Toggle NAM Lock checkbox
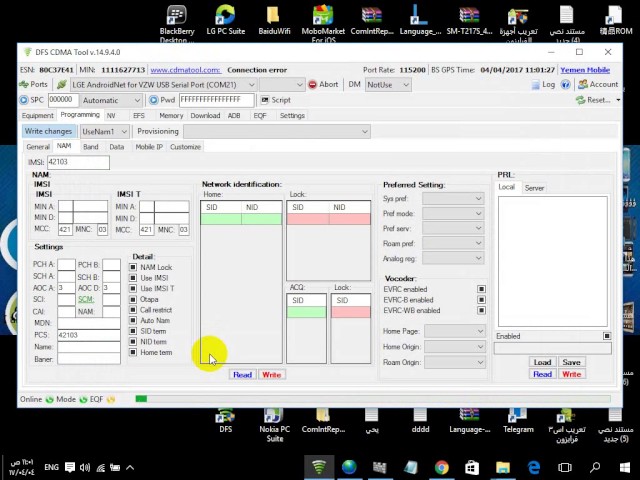Viewport: 640px width, 480px height. 133,267
